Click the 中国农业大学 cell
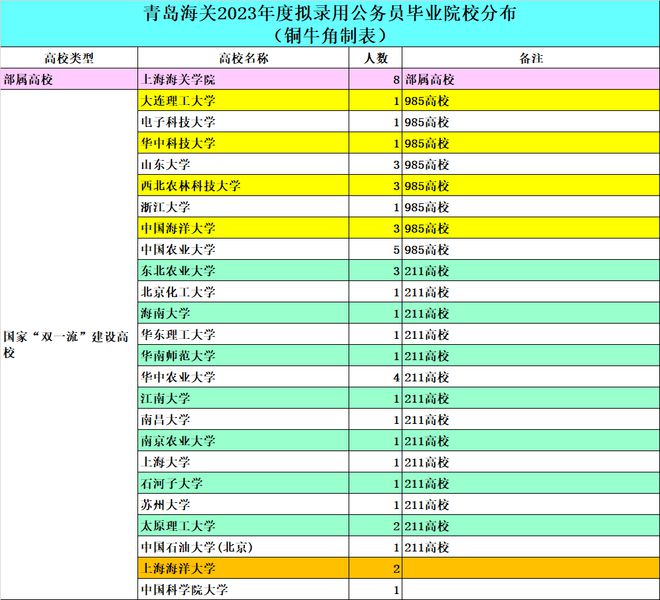 coord(243,249)
